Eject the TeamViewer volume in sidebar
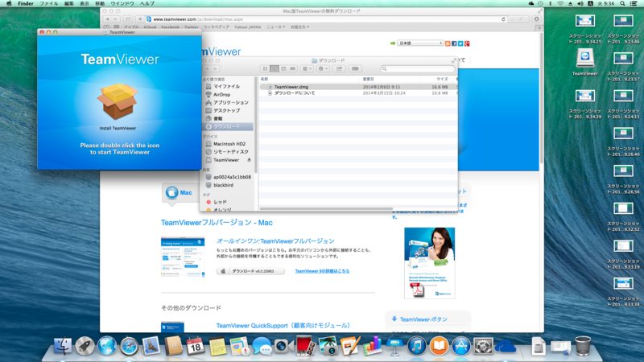This screenshot has height=362, width=644. (249, 160)
